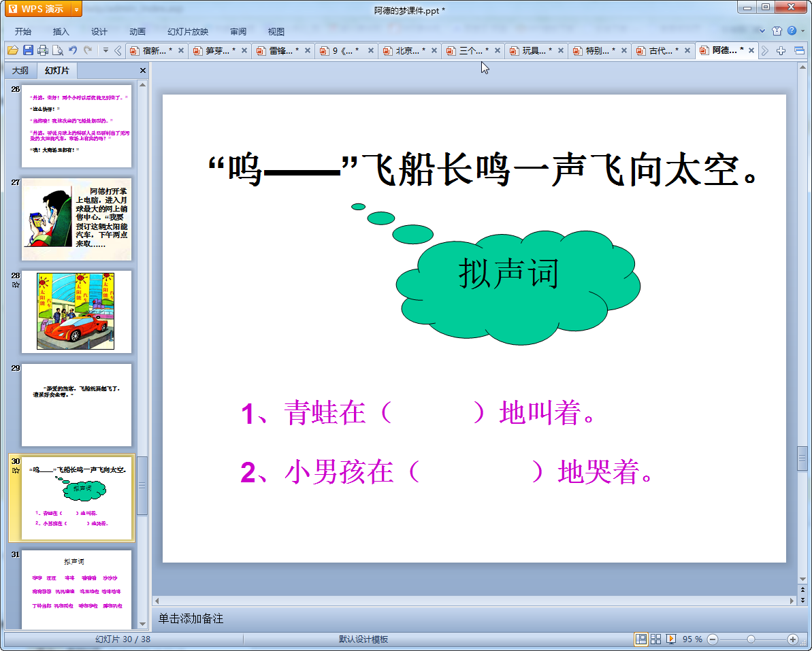Open the WPS 演示 application menu dropdown
The height and width of the screenshot is (651, 812).
77,9
